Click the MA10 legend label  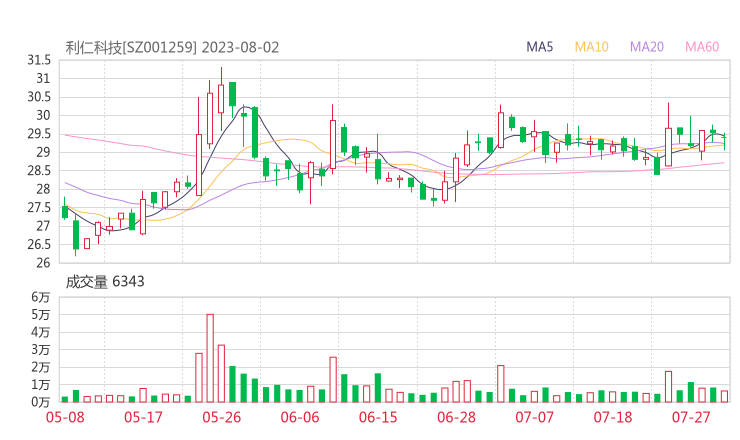pos(591,47)
